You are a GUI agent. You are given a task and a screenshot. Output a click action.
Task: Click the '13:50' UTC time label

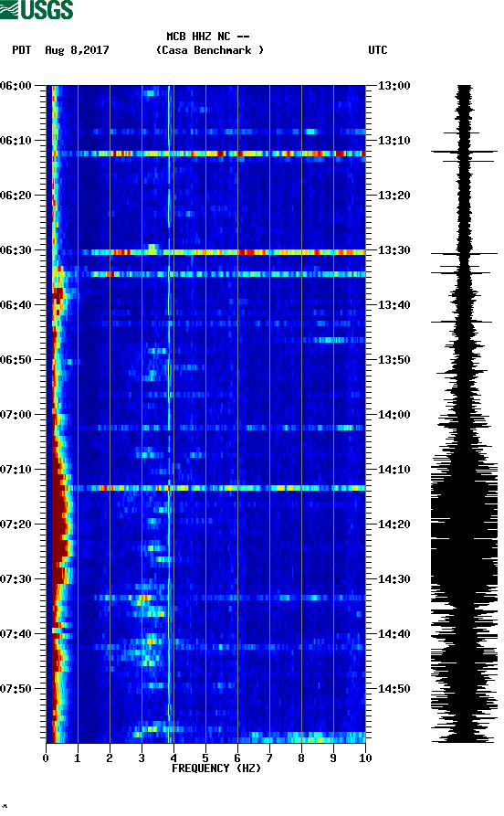[394, 360]
